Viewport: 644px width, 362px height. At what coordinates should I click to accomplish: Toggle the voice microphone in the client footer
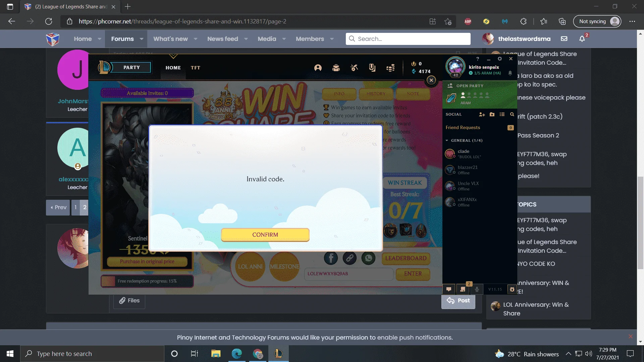click(x=477, y=289)
